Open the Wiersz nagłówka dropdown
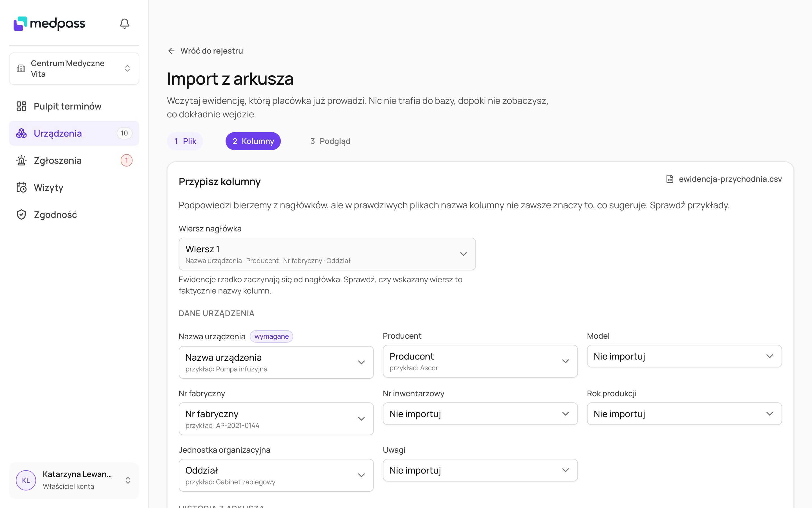The image size is (812, 508). coord(327,254)
